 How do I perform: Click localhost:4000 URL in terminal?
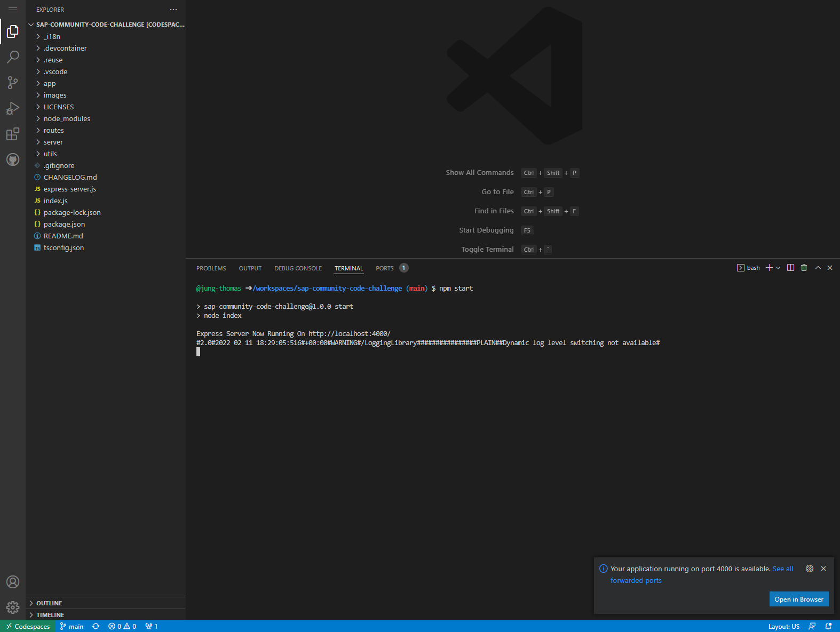pos(349,334)
